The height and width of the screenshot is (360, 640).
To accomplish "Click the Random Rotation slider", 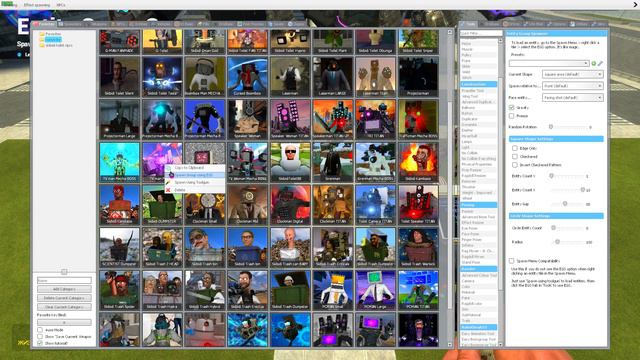I will (x=569, y=127).
